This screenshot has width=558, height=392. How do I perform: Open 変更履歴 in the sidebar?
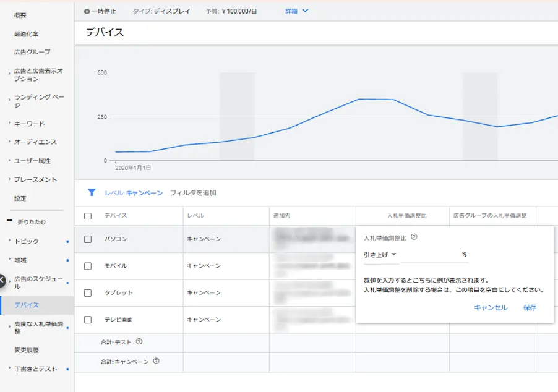[x=27, y=351]
